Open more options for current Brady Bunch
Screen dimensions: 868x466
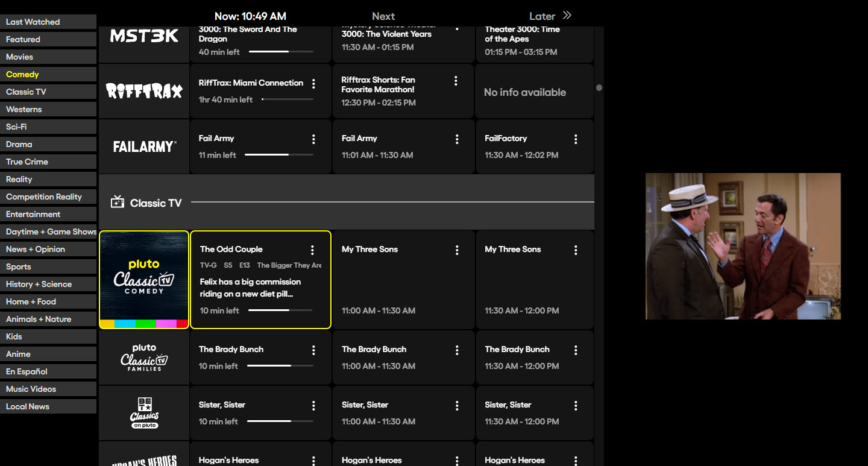tap(313, 350)
